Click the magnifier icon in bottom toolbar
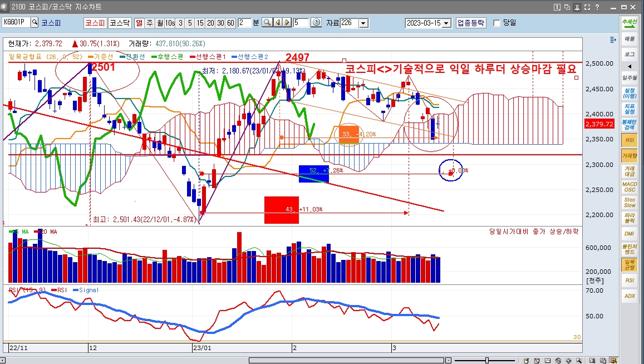 (579, 361)
